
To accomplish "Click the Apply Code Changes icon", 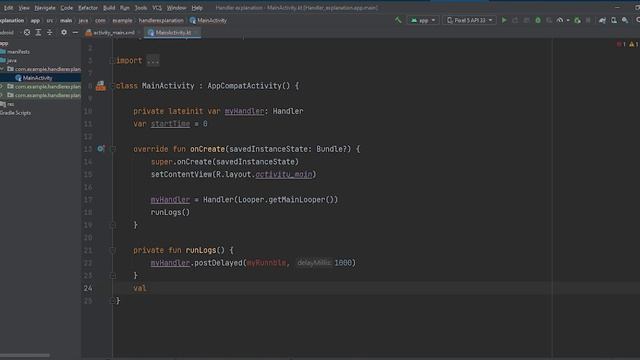I will (x=527, y=20).
